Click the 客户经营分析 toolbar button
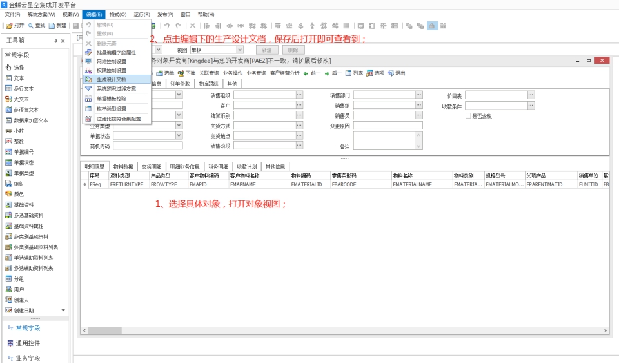The width and height of the screenshot is (619, 364). pos(284,73)
